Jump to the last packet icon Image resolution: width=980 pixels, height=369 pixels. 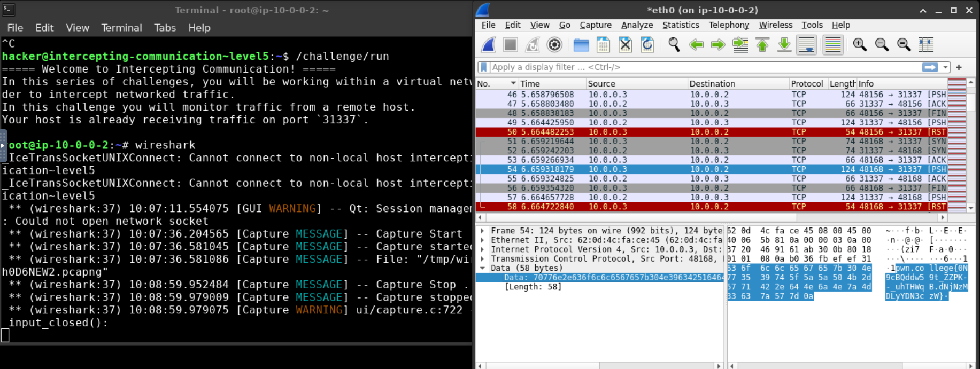pos(784,45)
